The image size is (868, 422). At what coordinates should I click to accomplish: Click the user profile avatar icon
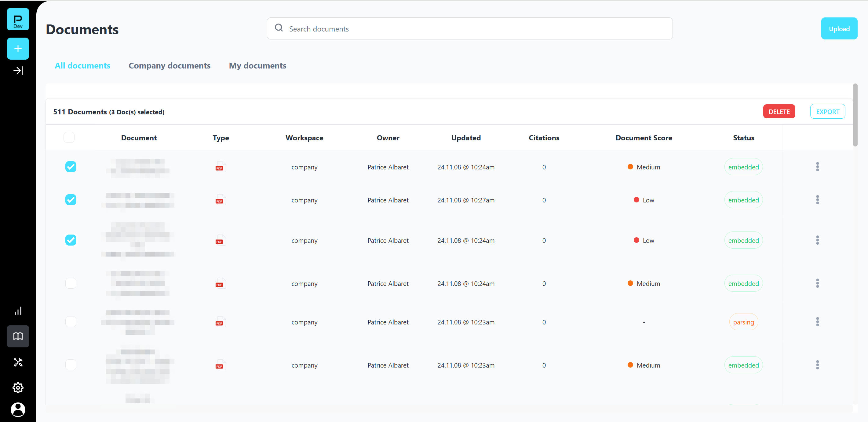(18, 409)
